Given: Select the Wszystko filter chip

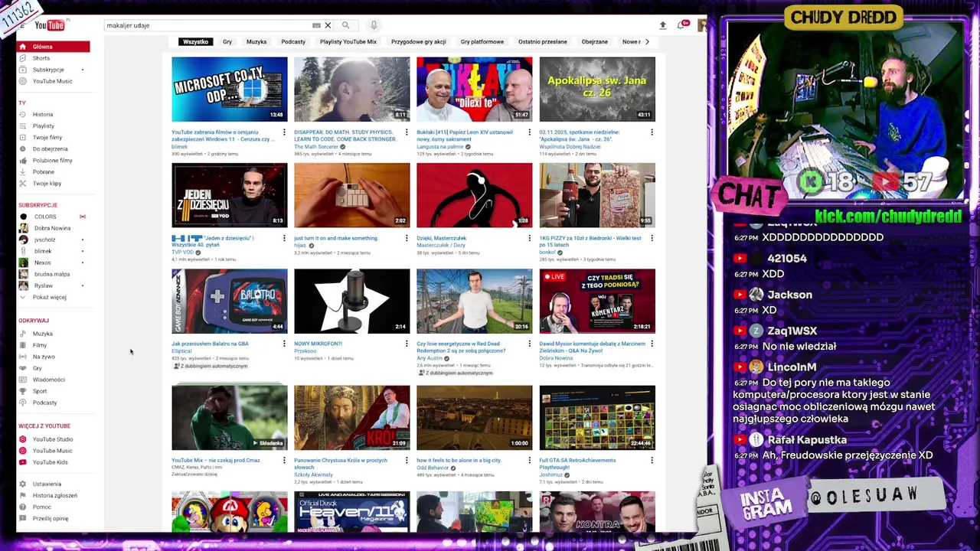Looking at the screenshot, I should pyautogui.click(x=195, y=41).
